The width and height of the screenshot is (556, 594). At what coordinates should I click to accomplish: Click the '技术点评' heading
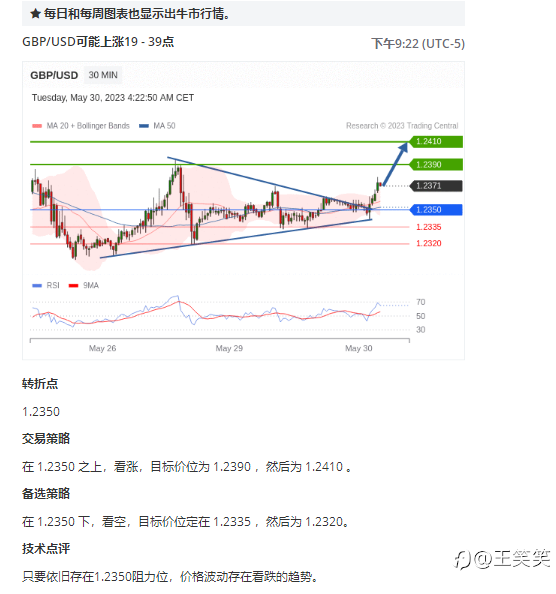point(46,549)
